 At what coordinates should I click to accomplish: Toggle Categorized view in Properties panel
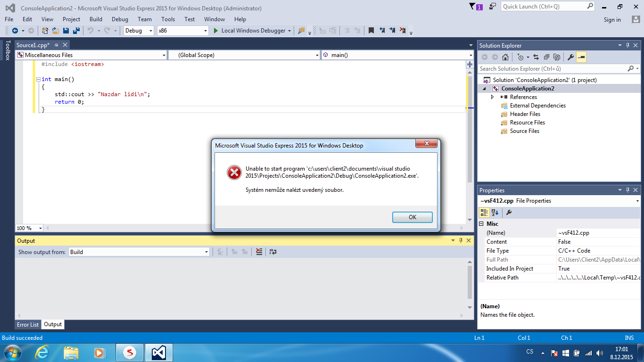(484, 212)
